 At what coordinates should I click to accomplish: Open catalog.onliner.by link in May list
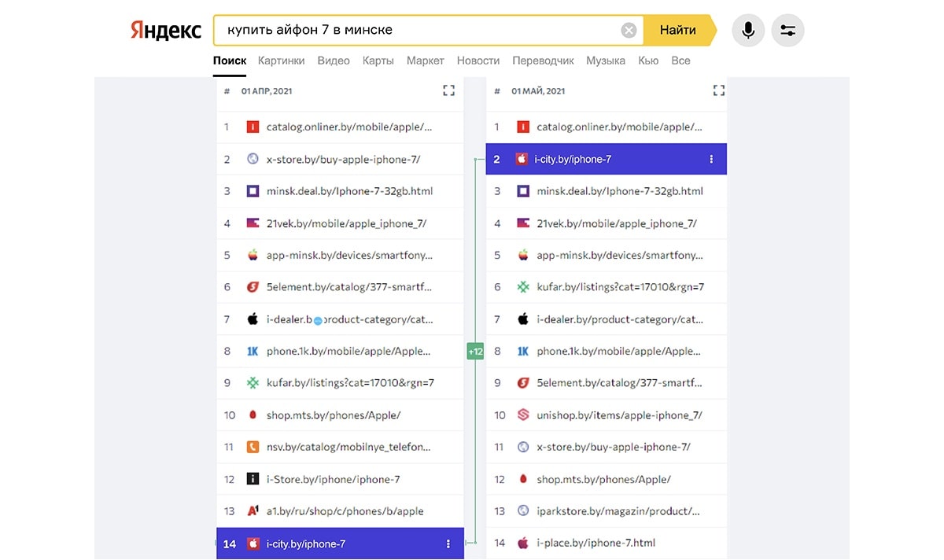(620, 127)
